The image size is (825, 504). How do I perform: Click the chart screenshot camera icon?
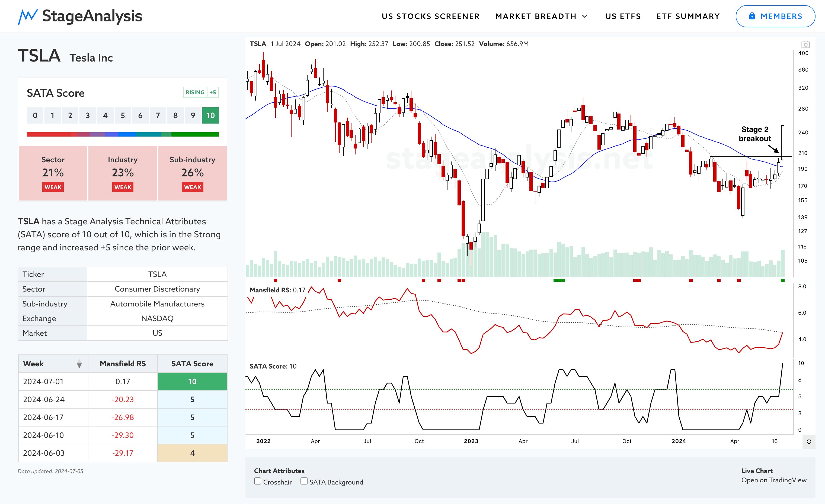coord(805,44)
